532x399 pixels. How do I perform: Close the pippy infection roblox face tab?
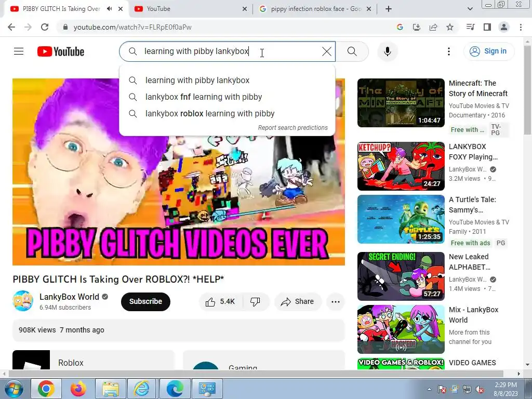[x=369, y=9]
